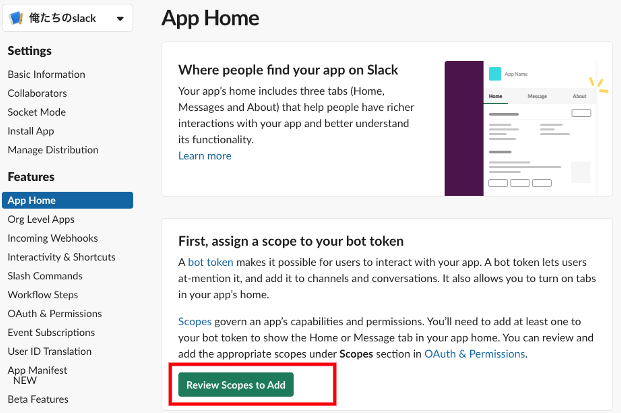Click the Learn more link
The image size is (621, 413).
tap(205, 156)
